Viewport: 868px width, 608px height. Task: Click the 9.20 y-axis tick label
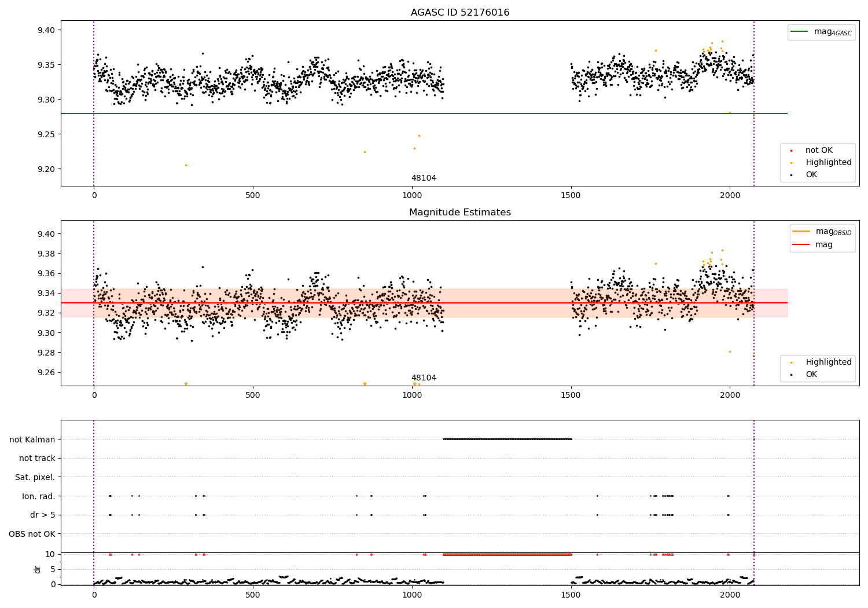(46, 169)
